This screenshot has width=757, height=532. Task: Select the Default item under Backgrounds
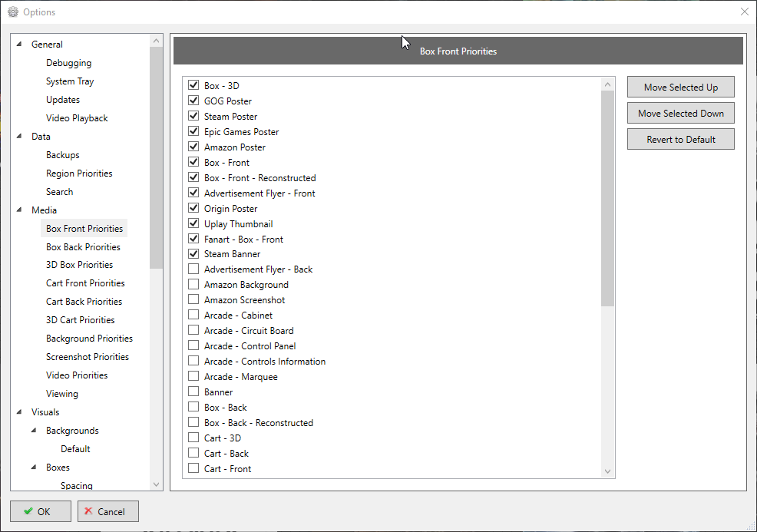coord(75,448)
